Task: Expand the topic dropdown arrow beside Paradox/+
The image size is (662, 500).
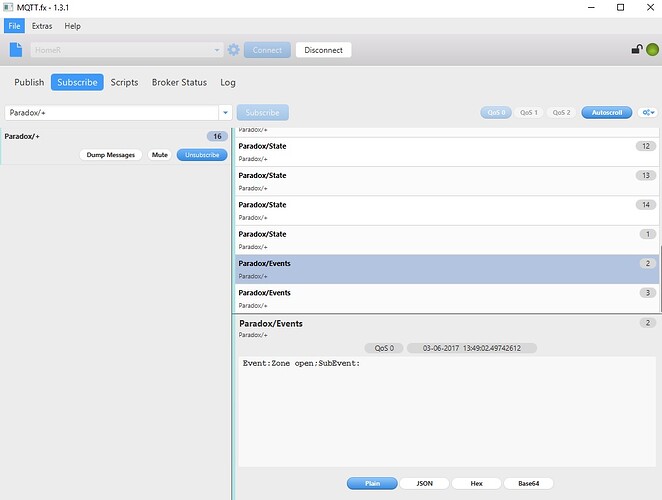Action: 225,113
